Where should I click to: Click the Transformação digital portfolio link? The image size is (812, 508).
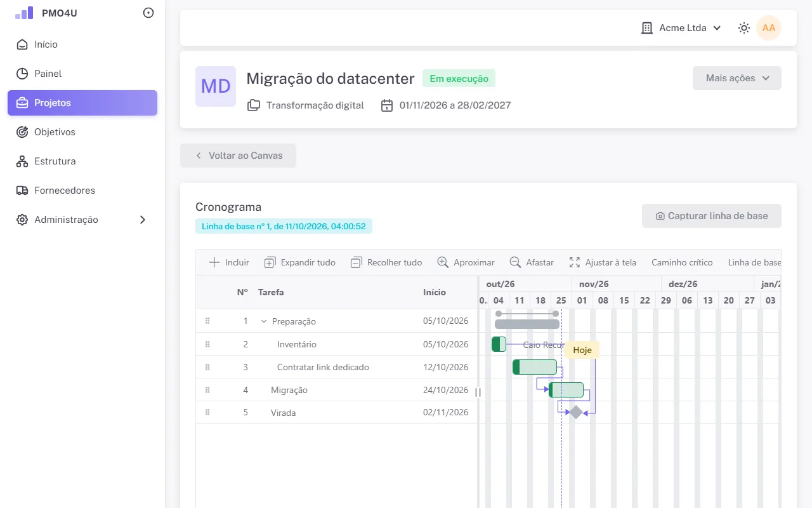315,105
